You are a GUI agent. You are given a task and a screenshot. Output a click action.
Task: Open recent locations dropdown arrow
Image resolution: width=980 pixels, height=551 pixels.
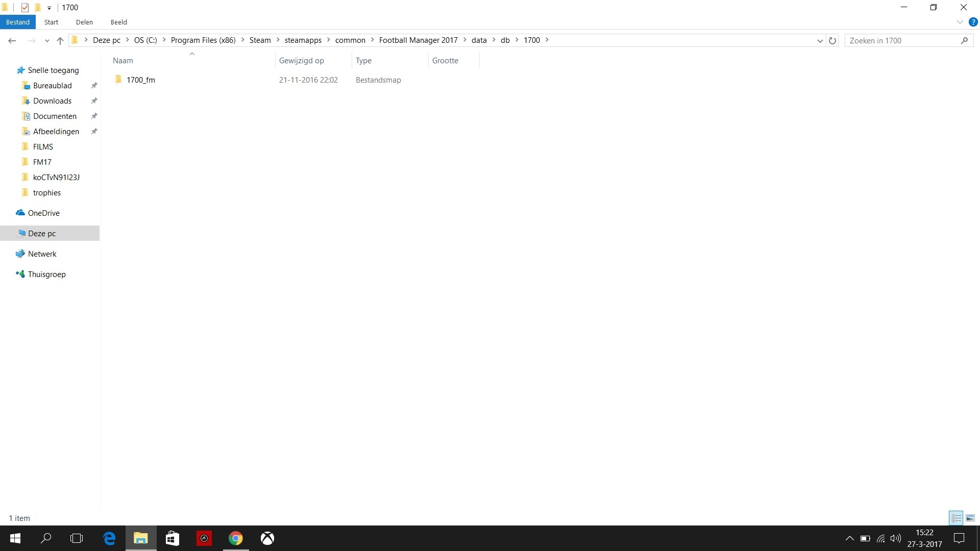click(x=47, y=40)
